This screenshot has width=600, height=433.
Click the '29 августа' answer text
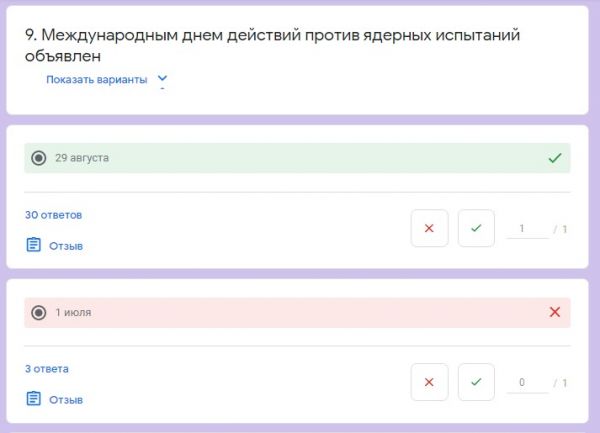click(x=82, y=158)
